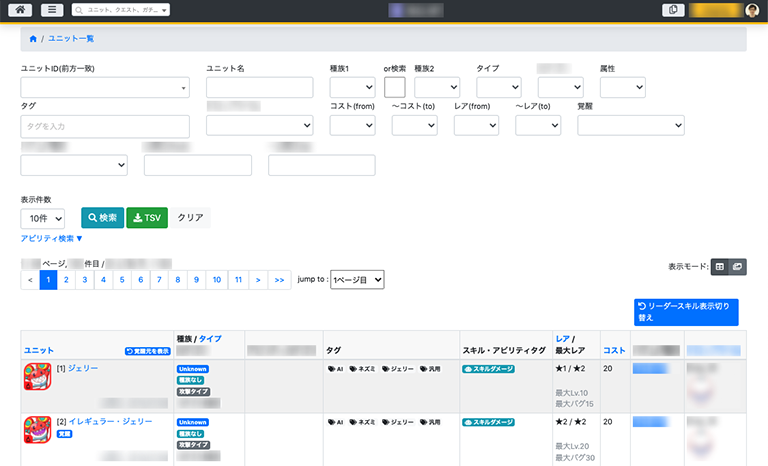This screenshot has height=466, width=768.
Task: Go to page 2
Action: [66, 280]
